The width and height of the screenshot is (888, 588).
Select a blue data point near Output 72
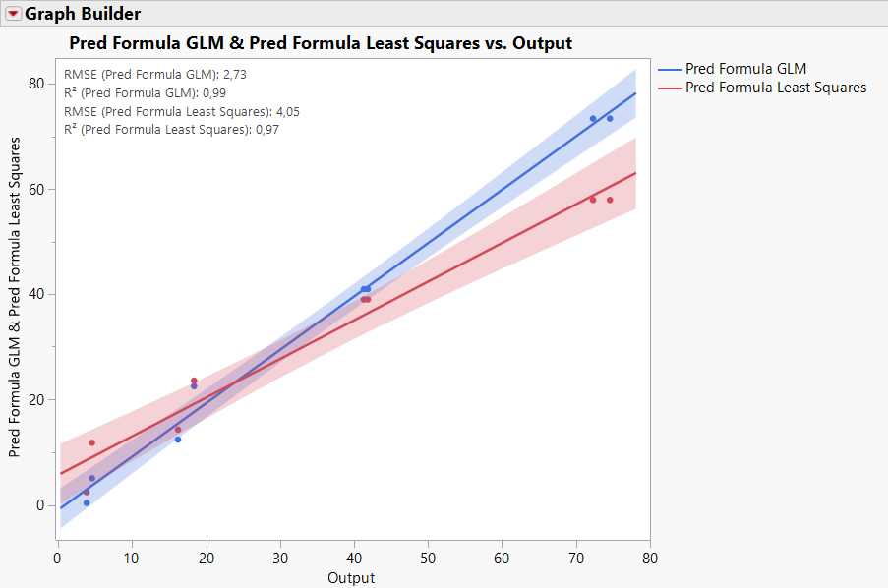click(592, 119)
